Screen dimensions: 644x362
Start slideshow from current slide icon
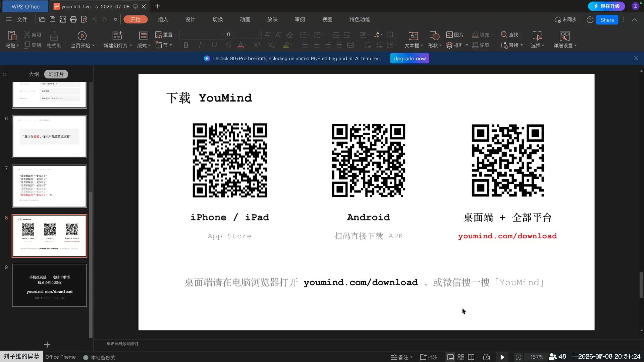click(x=82, y=36)
